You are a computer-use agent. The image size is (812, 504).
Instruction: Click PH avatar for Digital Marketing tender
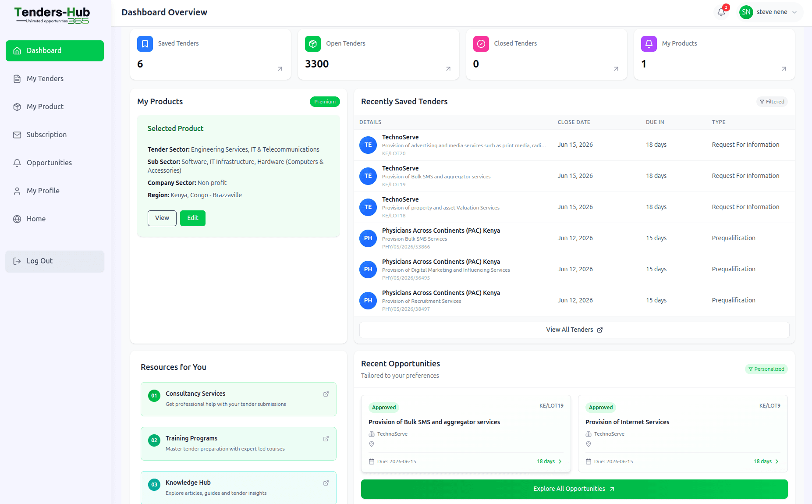click(x=368, y=270)
